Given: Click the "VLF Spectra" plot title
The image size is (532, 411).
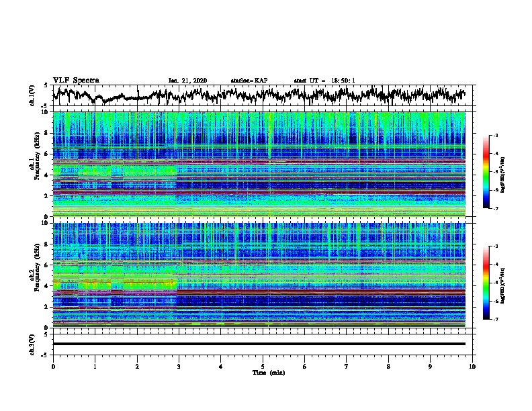Looking at the screenshot, I should pyautogui.click(x=76, y=81).
